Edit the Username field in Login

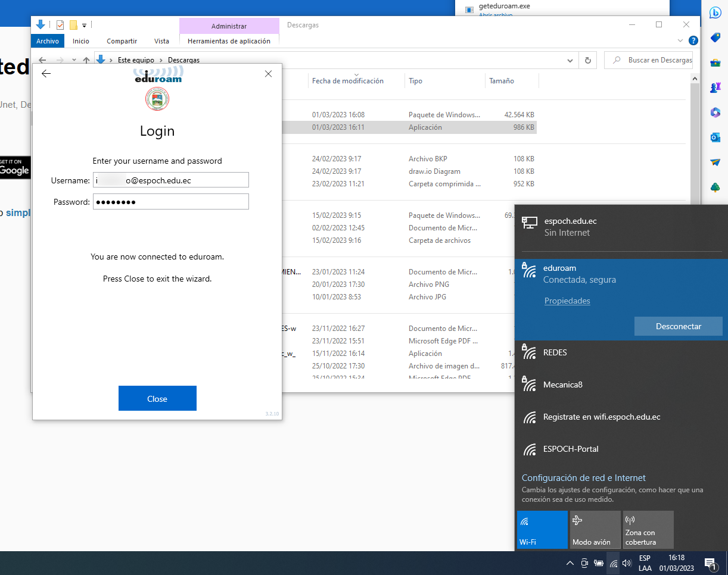170,180
